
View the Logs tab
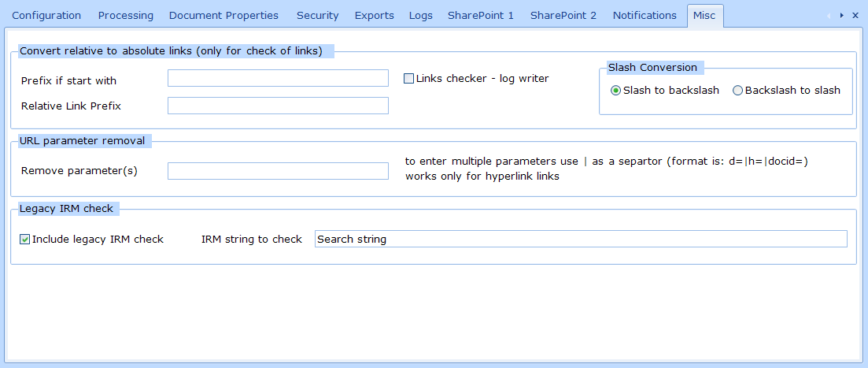click(x=420, y=16)
